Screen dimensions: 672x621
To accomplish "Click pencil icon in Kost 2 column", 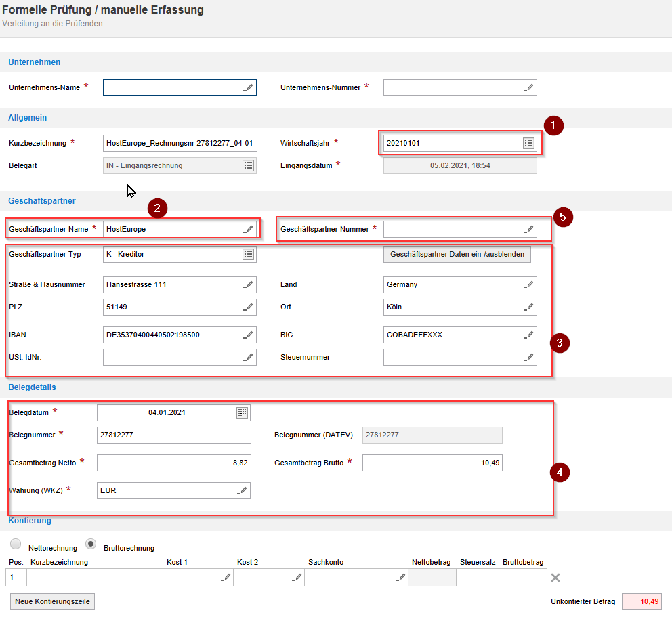I will (x=297, y=578).
